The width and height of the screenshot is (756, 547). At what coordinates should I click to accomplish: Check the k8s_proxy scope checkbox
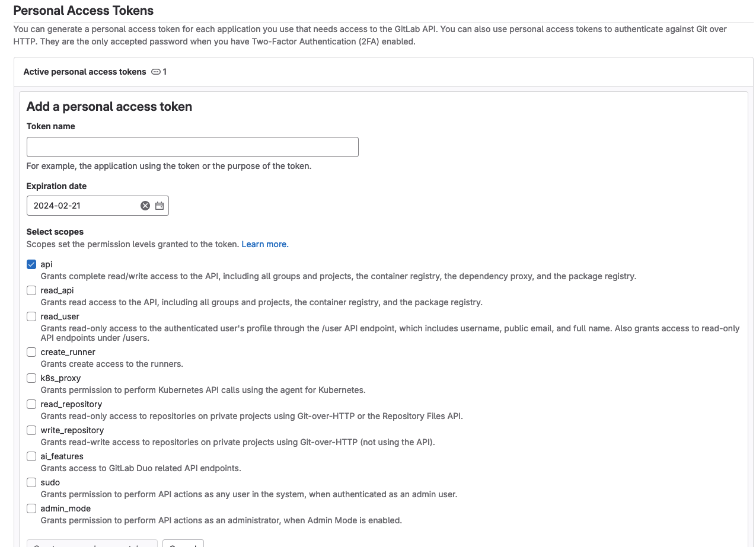[31, 378]
